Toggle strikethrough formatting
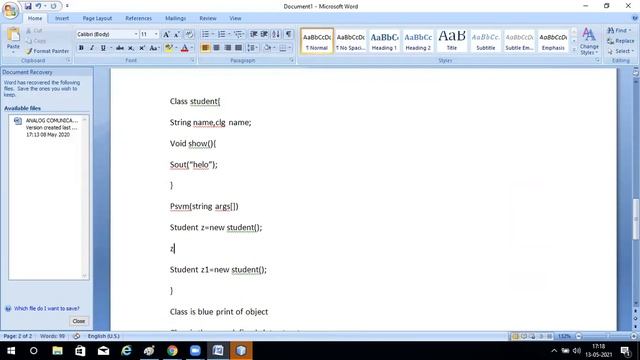Viewport: 640px width, 360px height. (120, 48)
